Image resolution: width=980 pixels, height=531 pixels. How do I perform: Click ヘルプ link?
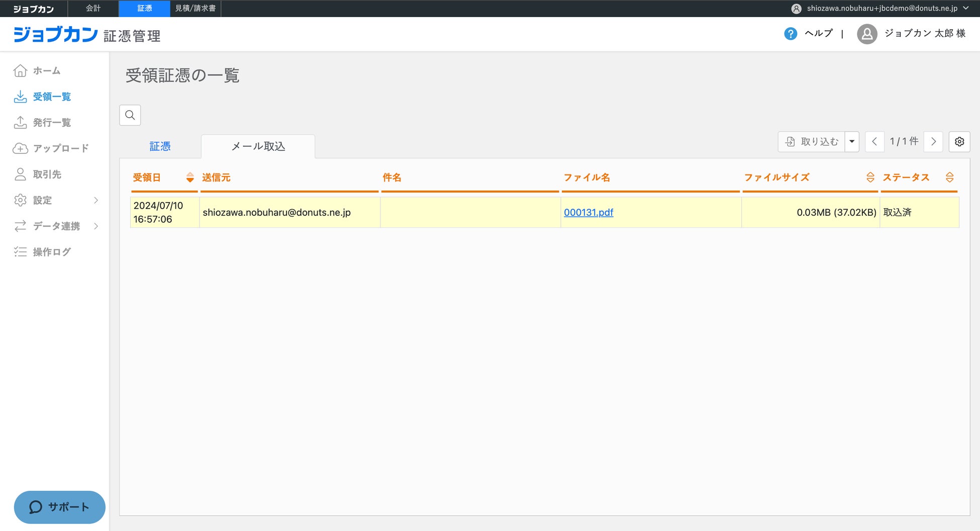[x=819, y=33]
